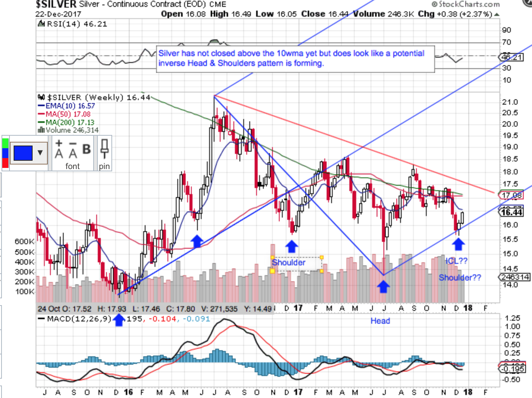Click the RSI indicator mountain icon
The image size is (532, 398).
[x=42, y=24]
